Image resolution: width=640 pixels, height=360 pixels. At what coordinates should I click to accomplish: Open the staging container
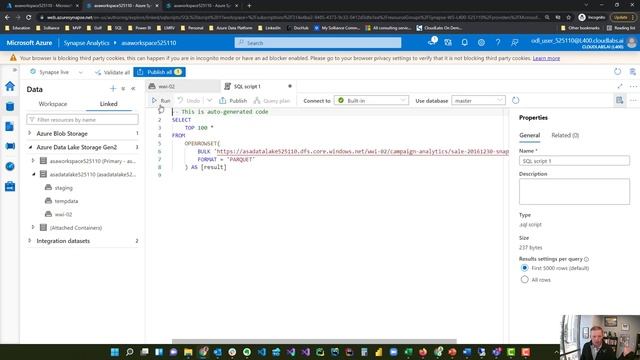tap(63, 188)
